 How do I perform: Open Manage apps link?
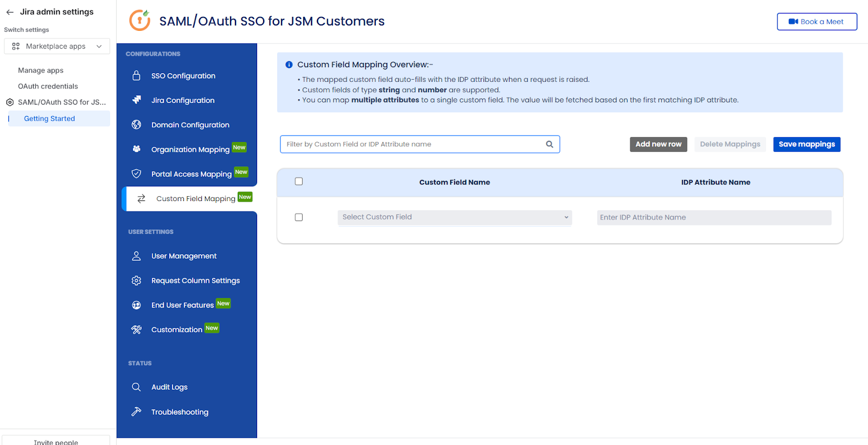tap(41, 70)
